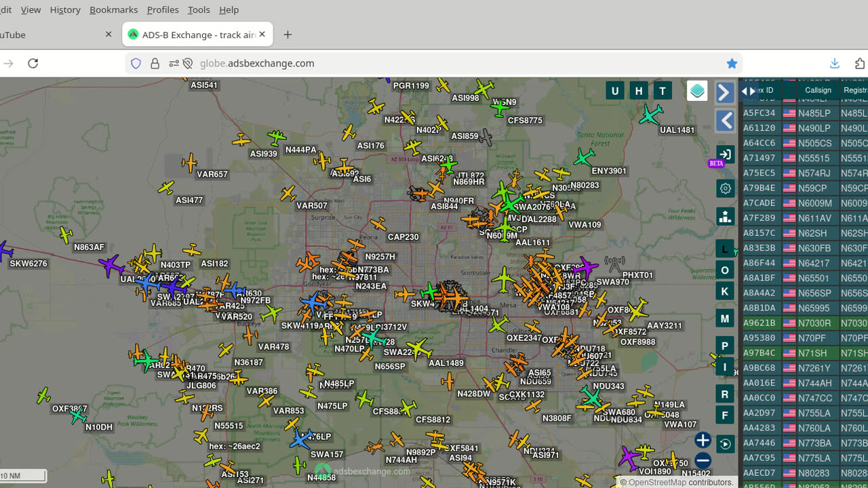Open the replay history icon
This screenshot has height=488, width=868.
click(x=725, y=444)
